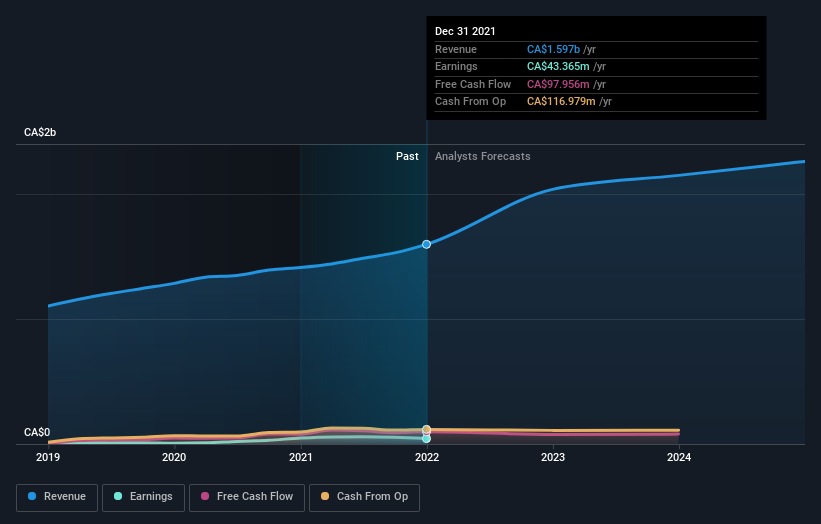Click the 2022 x-axis label
This screenshot has height=524, width=821.
(x=427, y=457)
